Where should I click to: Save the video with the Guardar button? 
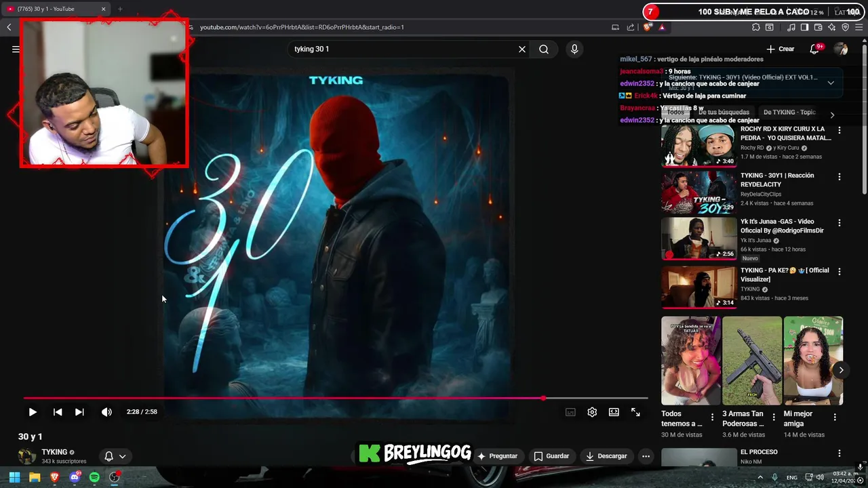[x=551, y=456]
